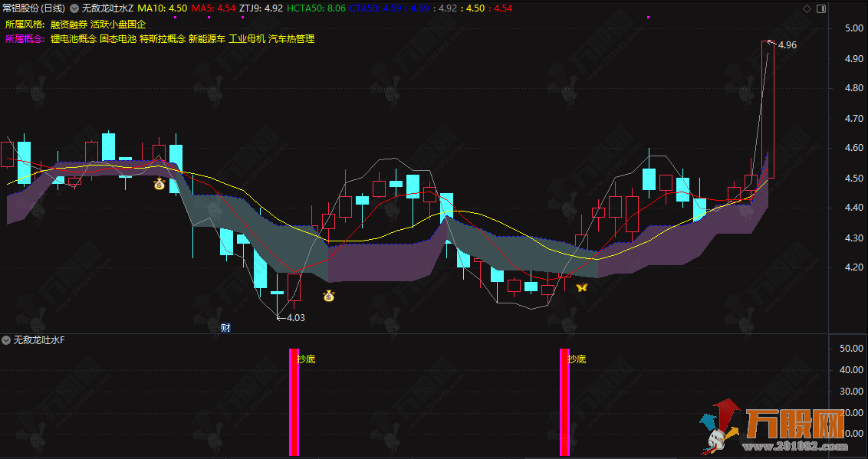Image resolution: width=868 pixels, height=459 pixels.
Task: Click the second 抄底 label text
Action: click(x=577, y=359)
